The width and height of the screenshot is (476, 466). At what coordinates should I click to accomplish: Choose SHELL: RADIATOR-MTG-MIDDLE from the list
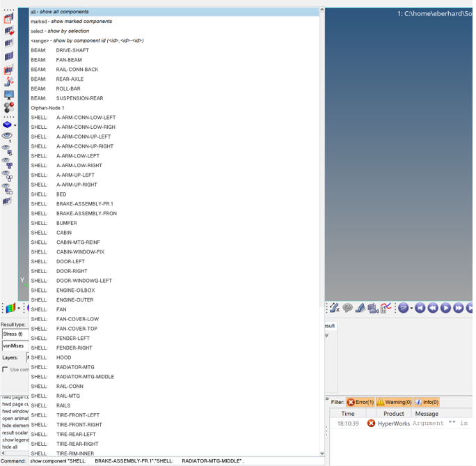[x=85, y=377]
